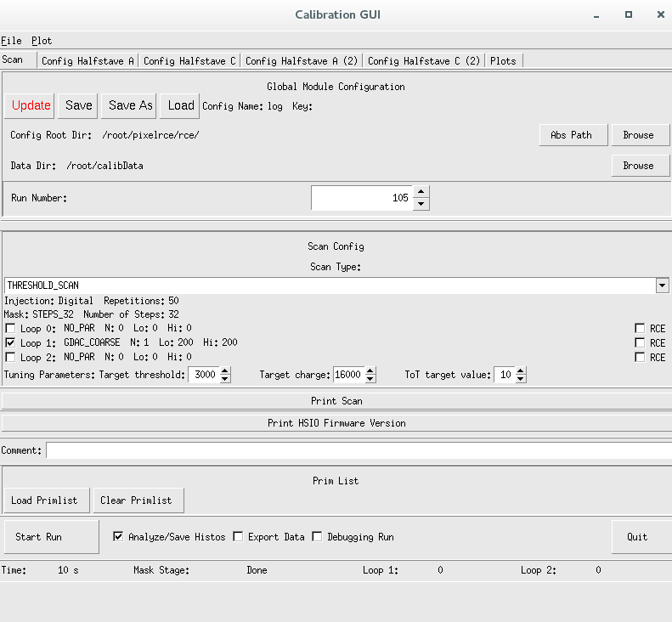Click the Save As button

[x=129, y=105]
